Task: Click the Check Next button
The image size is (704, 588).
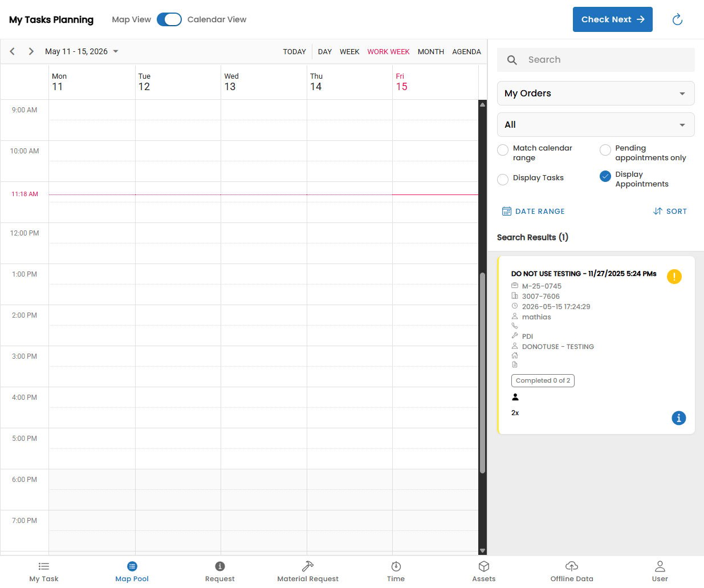Action: [x=613, y=19]
